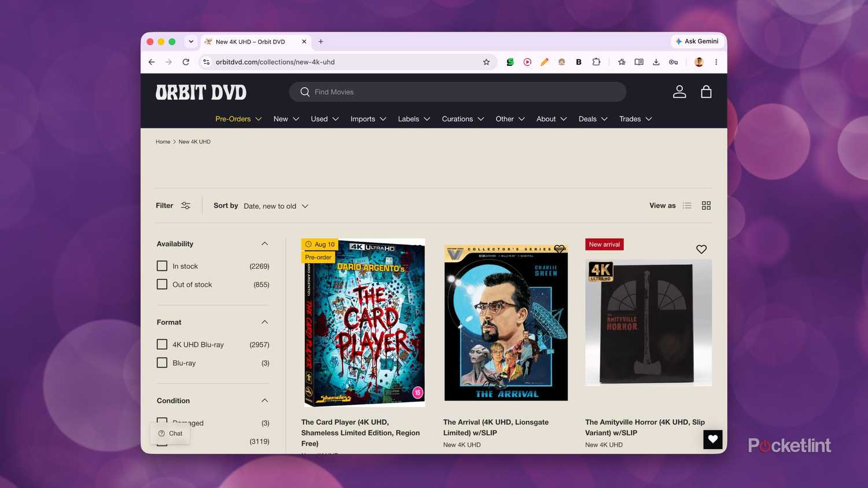Open the Trades menu

point(635,119)
